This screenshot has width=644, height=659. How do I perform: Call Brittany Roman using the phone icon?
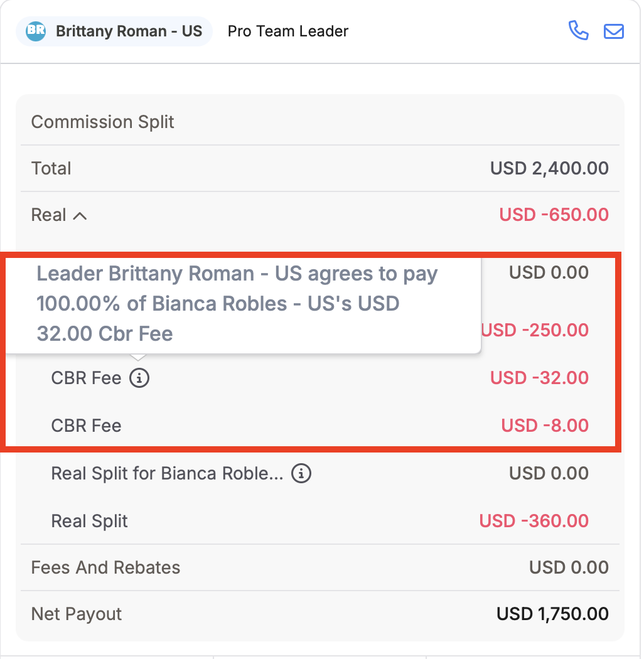coord(579,31)
